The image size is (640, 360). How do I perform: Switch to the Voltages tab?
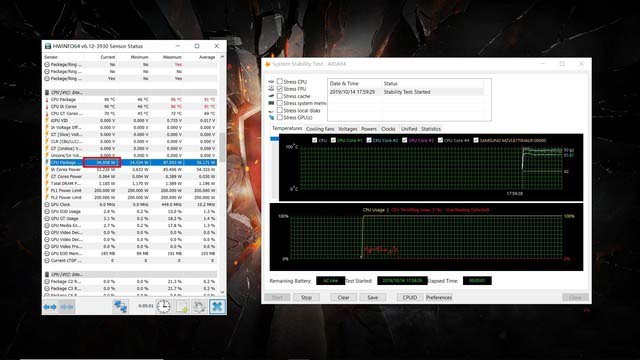(x=348, y=129)
